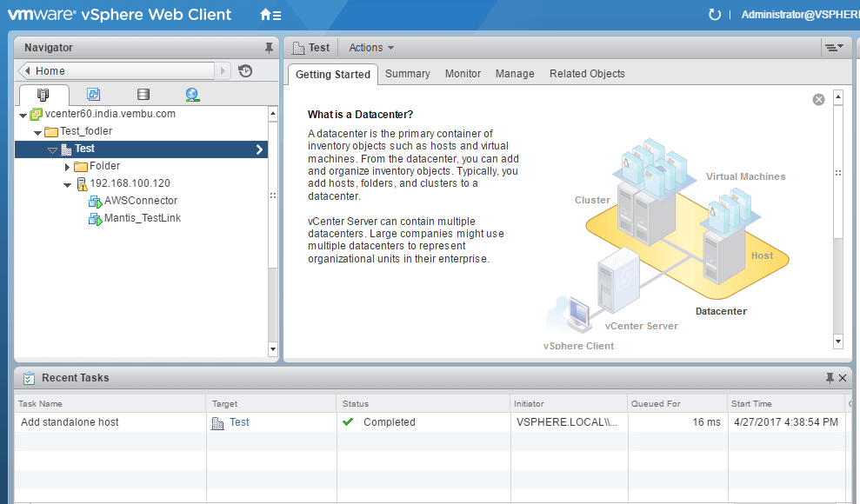Viewport: 860px width, 504px height.
Task: Collapse vcenter60.india.vembu.com tree node
Action: tap(23, 115)
